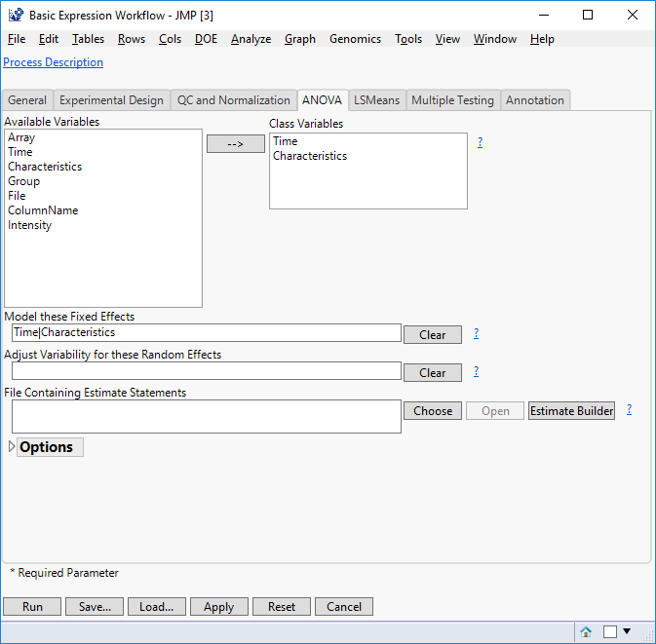The image size is (656, 644).
Task: Open the Tools menu
Action: pyautogui.click(x=408, y=39)
